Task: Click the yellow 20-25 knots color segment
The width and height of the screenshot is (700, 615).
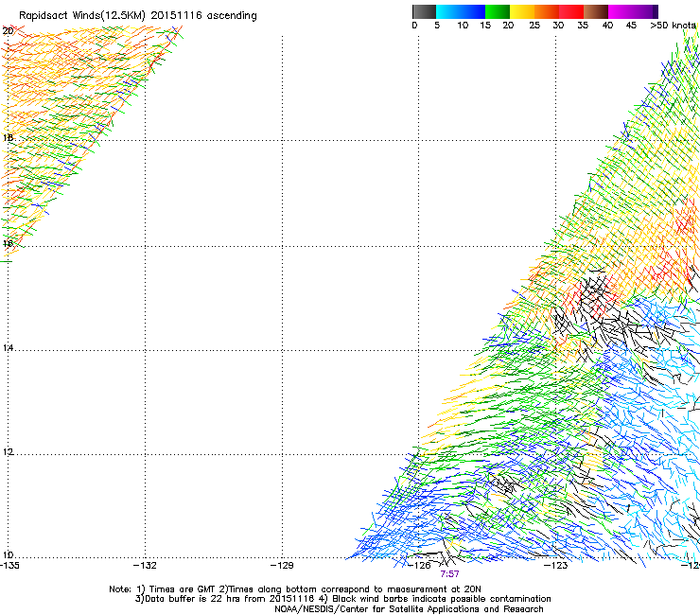Action: (x=522, y=11)
